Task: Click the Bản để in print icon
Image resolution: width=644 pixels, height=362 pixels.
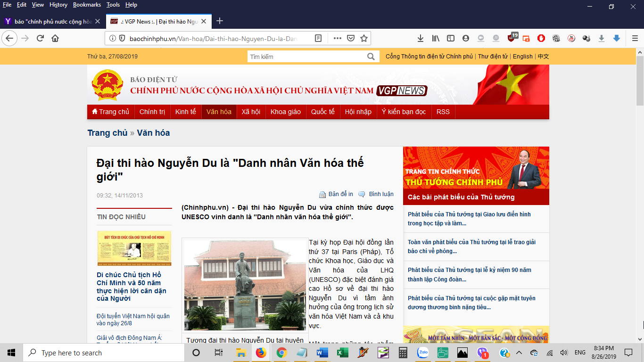Action: pyautogui.click(x=322, y=195)
